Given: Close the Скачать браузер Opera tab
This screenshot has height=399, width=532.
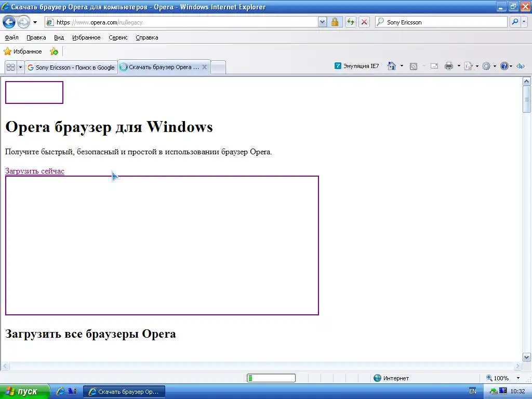Looking at the screenshot, I should (x=205, y=67).
